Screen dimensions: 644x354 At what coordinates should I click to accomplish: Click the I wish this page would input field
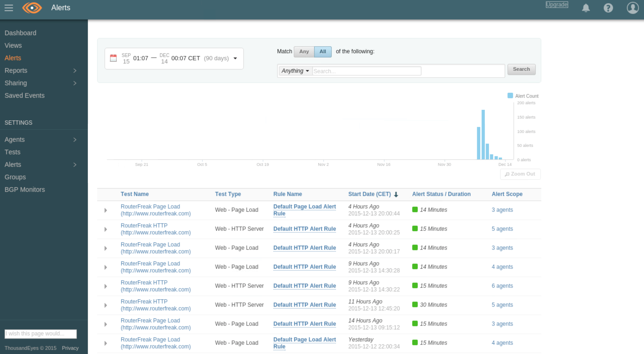tap(40, 333)
